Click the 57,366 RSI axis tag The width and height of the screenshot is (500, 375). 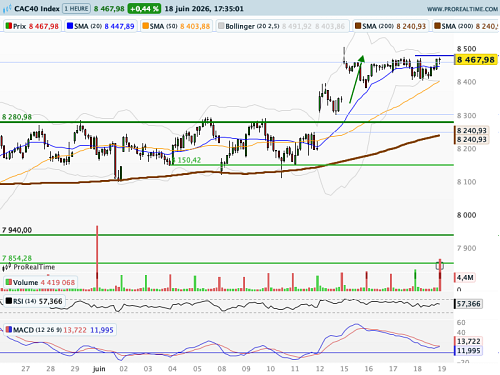(x=468, y=304)
